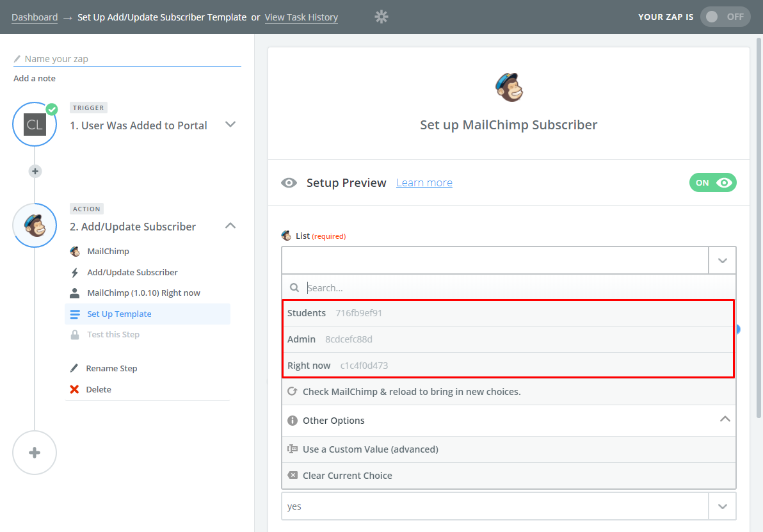Click the reload icon for Check MailChimp
The width and height of the screenshot is (763, 532).
click(x=293, y=391)
